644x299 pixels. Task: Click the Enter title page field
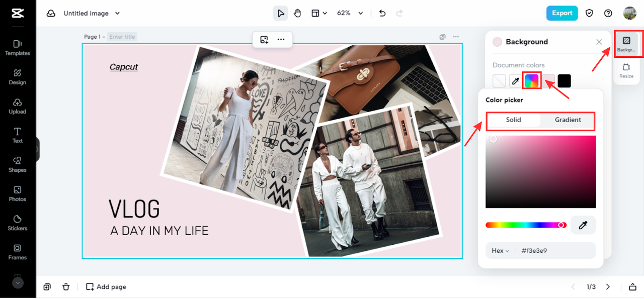[x=122, y=37]
